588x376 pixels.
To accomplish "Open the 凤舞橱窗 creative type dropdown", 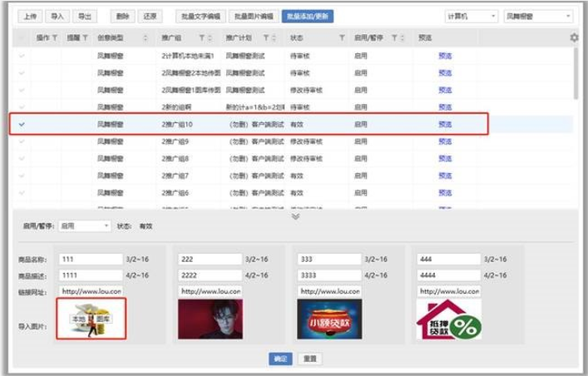I will click(x=538, y=16).
